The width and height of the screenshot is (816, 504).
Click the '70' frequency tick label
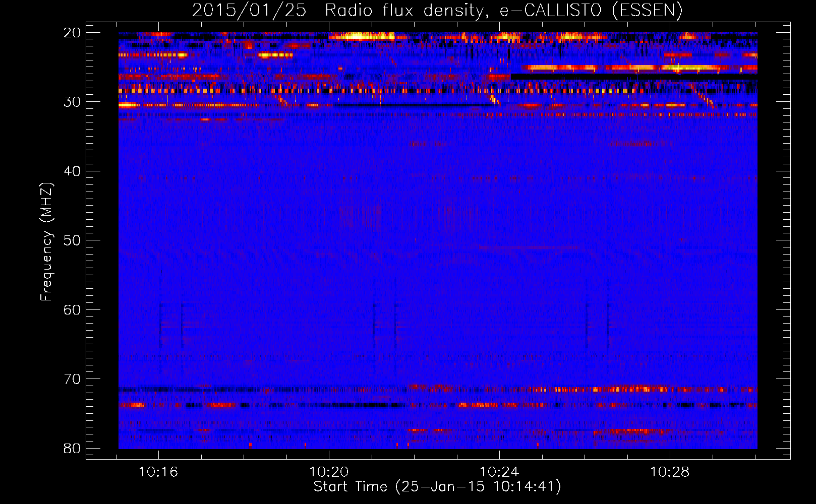[x=72, y=379]
